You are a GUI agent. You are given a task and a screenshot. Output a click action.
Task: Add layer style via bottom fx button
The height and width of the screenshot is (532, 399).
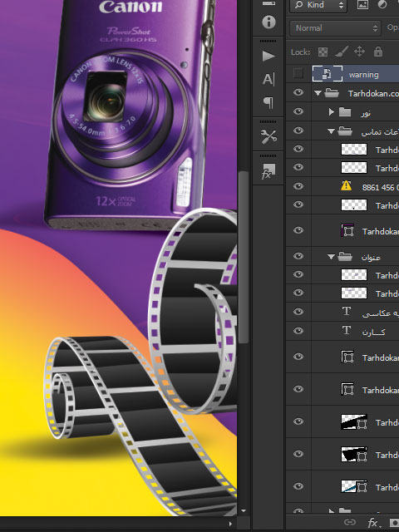373,523
